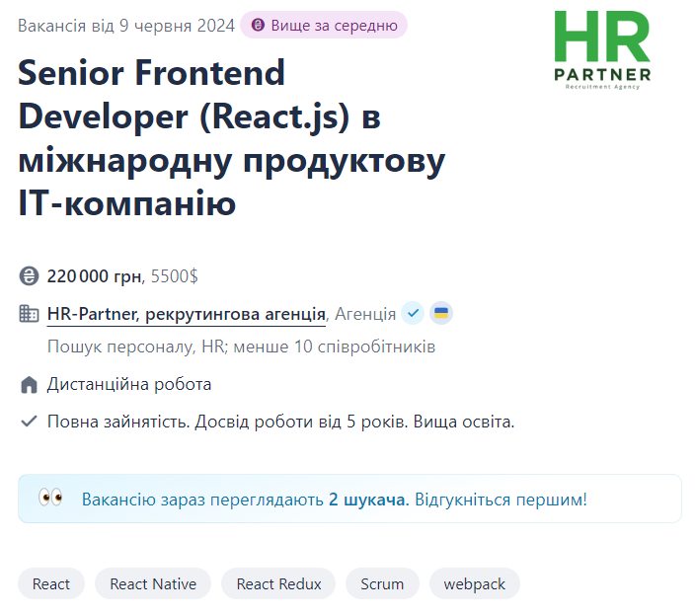Click the hryvnia icon in the salary badge
This screenshot has height=616, width=696.
pyautogui.click(x=258, y=25)
